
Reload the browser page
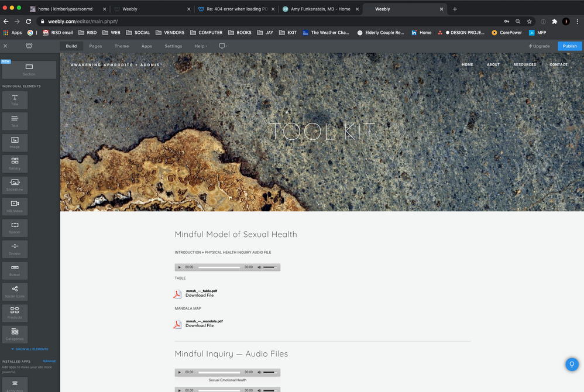[x=28, y=22]
